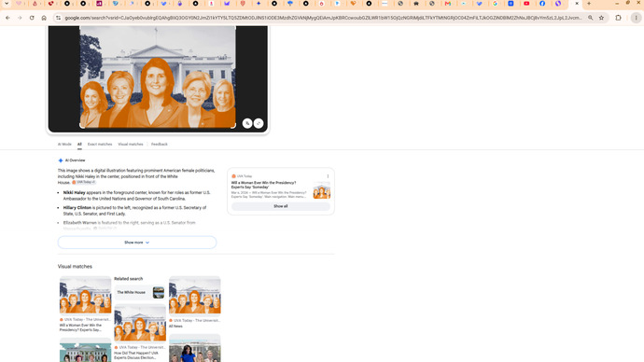Click 'How Did That Happen? UVA Experts' result title

tap(136, 355)
